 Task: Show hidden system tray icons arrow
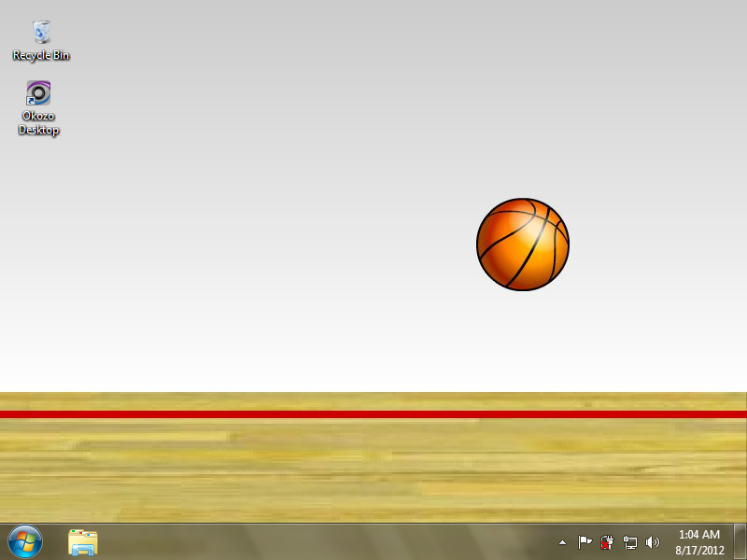coord(563,542)
